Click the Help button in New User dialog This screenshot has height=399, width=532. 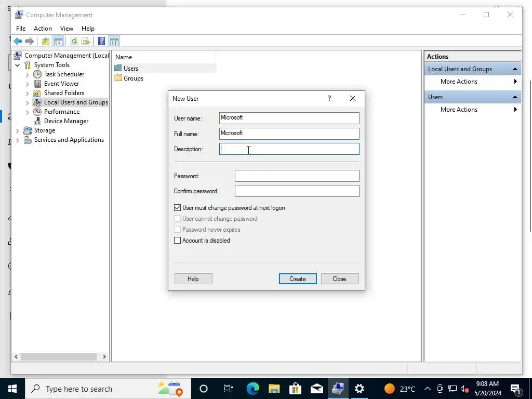[x=193, y=279]
